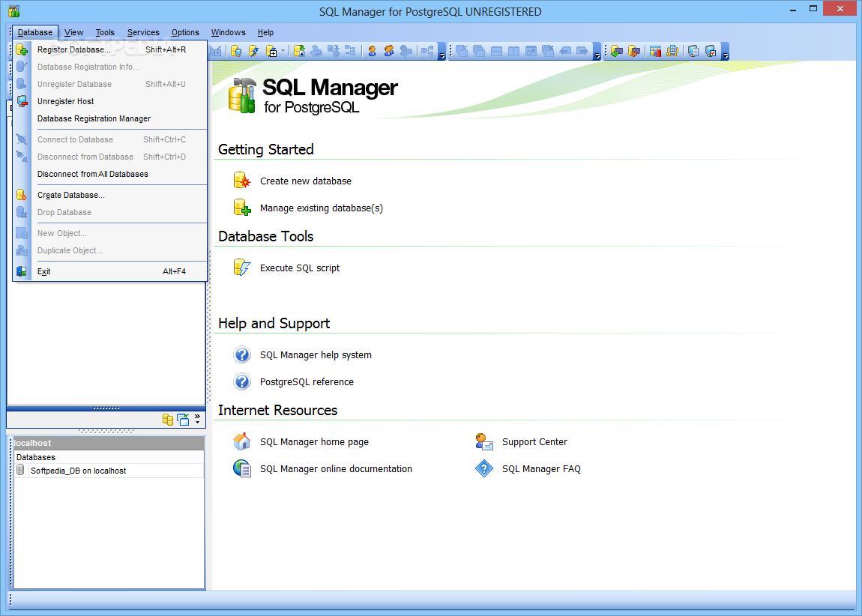Open the Help menu
The width and height of the screenshot is (862, 616).
point(265,32)
